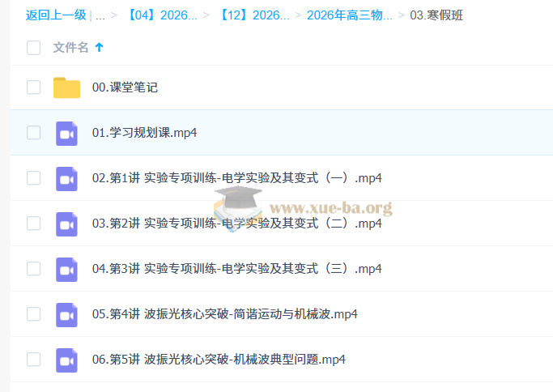This screenshot has width=553, height=392.
Task: Toggle the select-all checkbox in header
Action: [33, 48]
